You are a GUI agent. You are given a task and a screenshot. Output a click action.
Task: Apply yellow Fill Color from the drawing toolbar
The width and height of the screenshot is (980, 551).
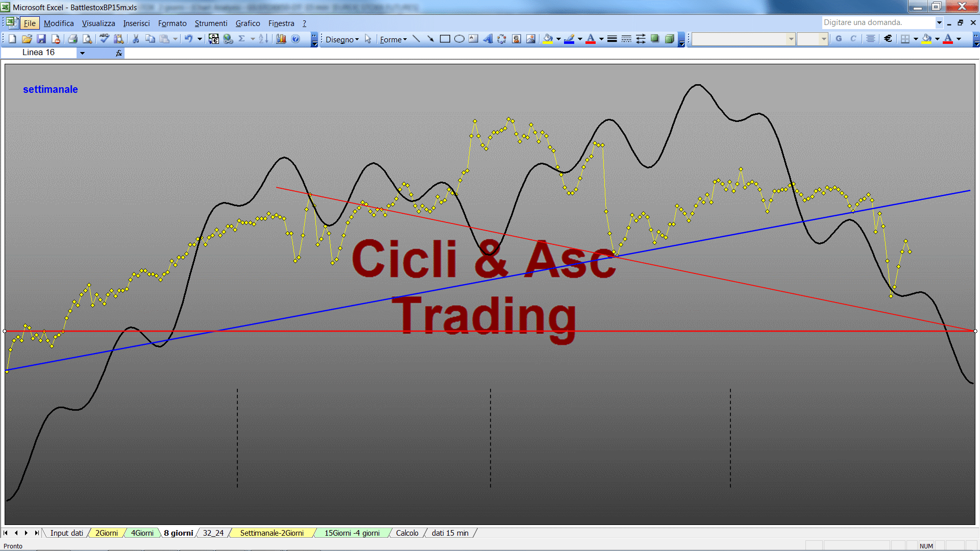[548, 39]
